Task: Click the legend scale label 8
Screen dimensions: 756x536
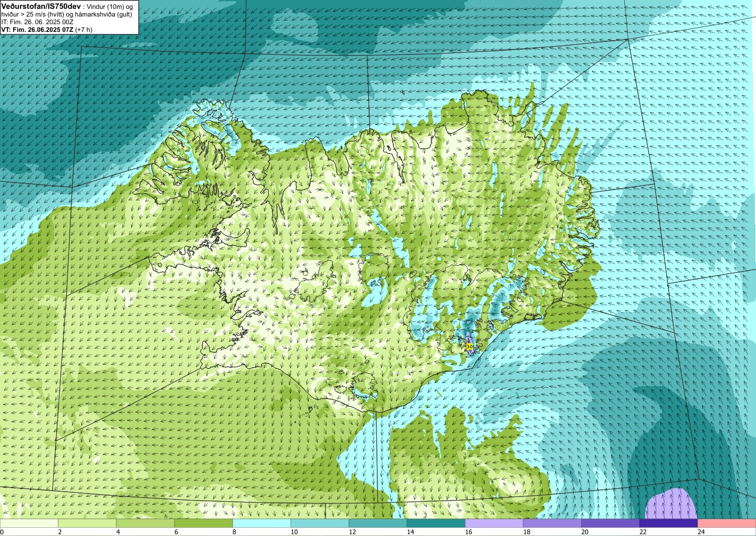Action: click(234, 532)
